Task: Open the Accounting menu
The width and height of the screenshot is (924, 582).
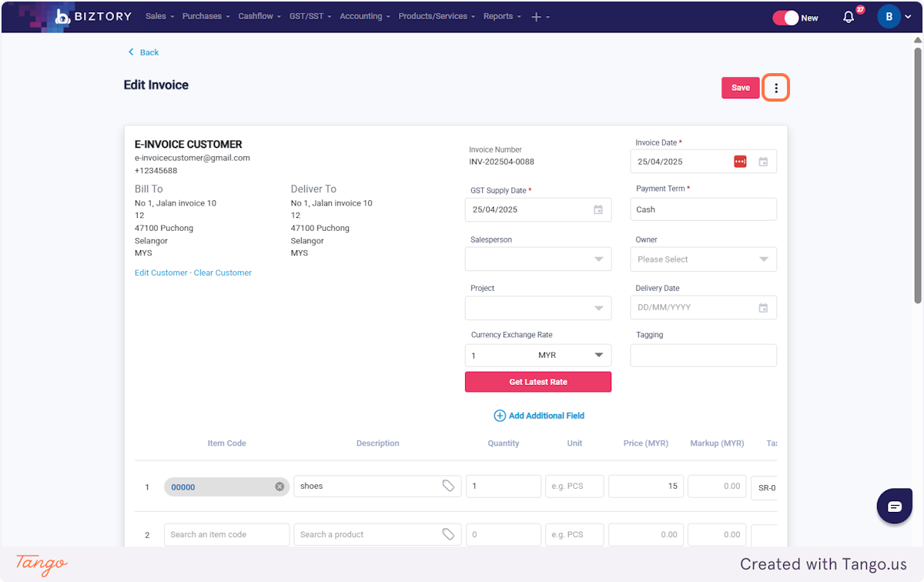Action: point(365,16)
